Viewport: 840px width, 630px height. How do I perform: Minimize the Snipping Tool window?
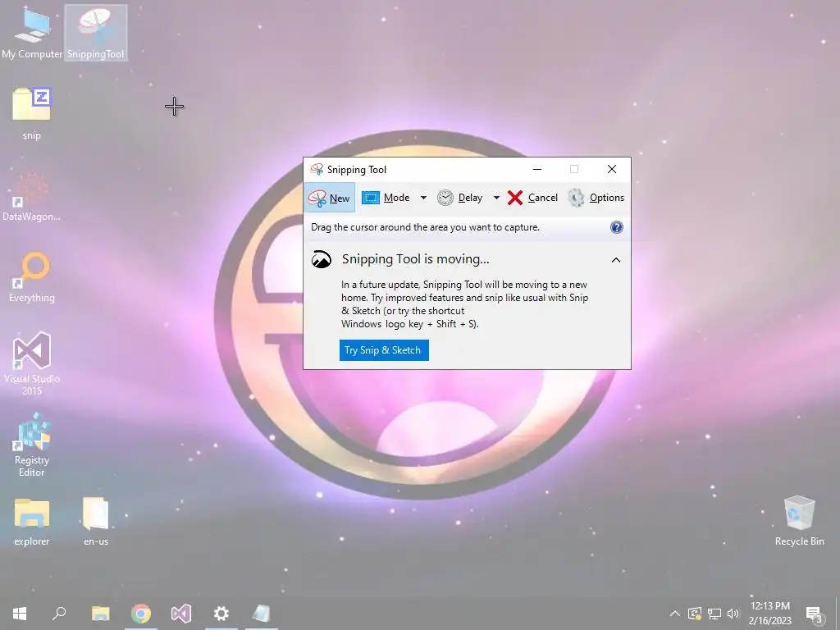click(537, 169)
